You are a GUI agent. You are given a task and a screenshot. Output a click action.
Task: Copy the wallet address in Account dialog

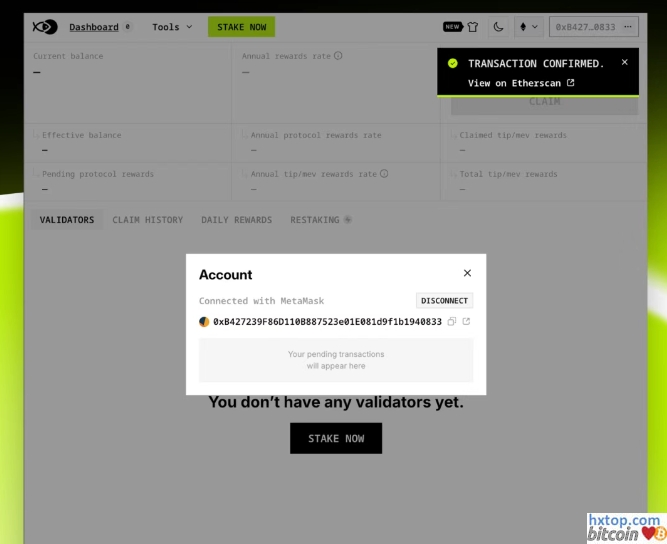click(x=452, y=322)
